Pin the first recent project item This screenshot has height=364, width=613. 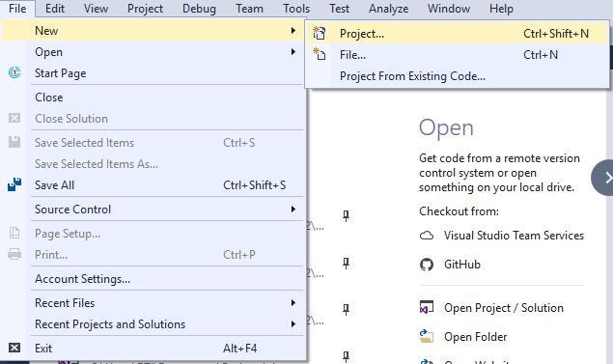[346, 216]
